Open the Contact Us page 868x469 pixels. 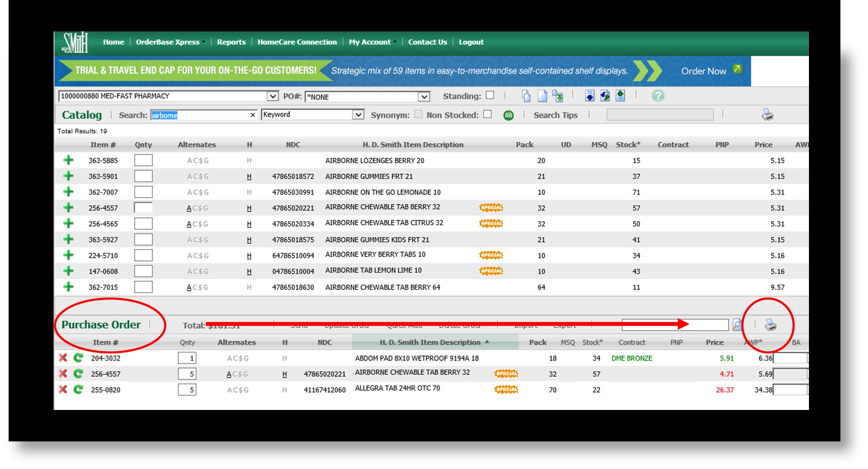[428, 42]
